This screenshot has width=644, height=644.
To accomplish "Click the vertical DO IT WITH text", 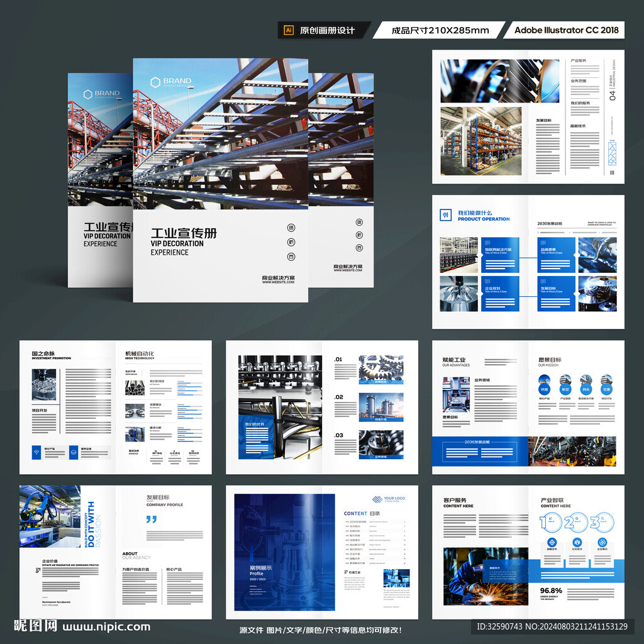I will pyautogui.click(x=91, y=525).
